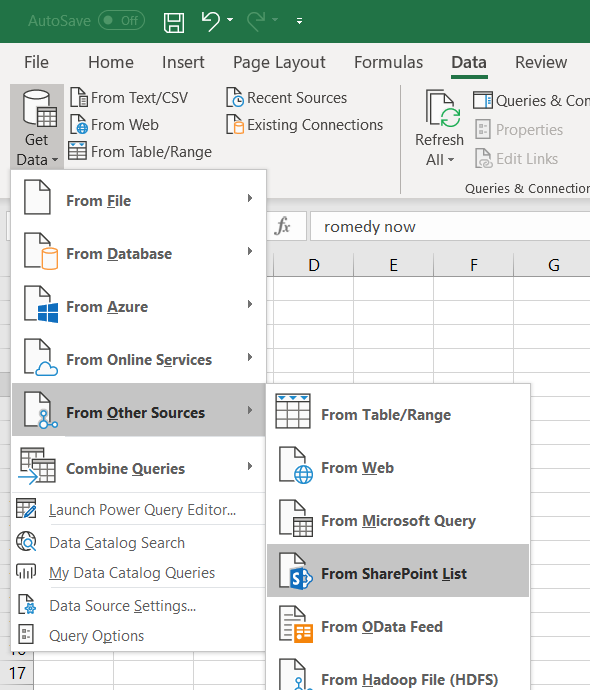Select column D header

pyautogui.click(x=313, y=265)
